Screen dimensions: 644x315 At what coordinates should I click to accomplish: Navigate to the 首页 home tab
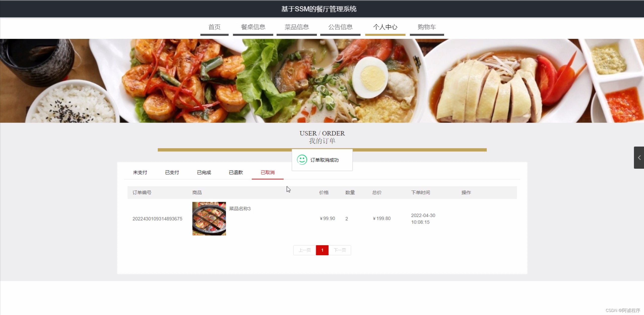pos(214,27)
